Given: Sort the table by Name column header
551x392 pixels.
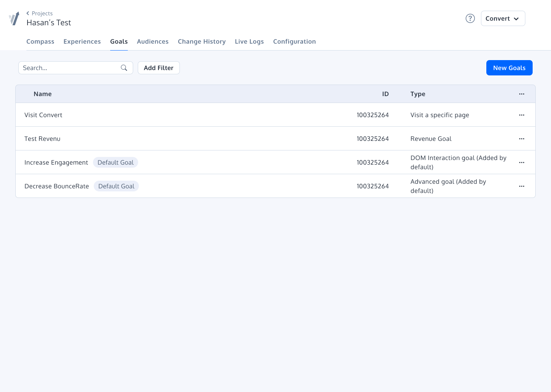Looking at the screenshot, I should (42, 94).
